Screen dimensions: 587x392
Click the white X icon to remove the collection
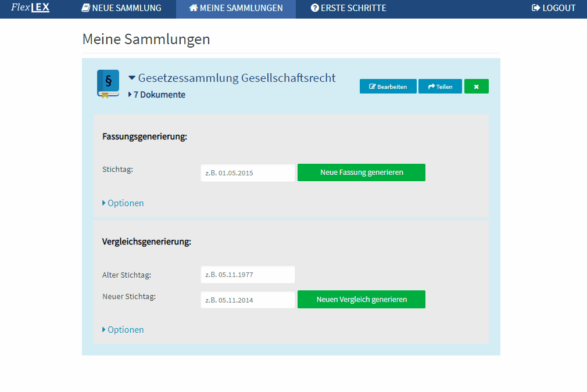476,86
